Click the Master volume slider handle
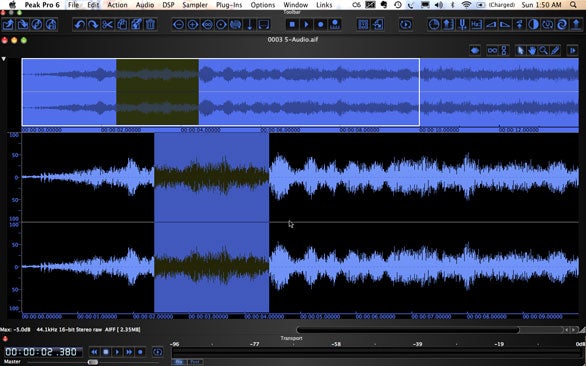The width and height of the screenshot is (586, 366). coord(93,362)
